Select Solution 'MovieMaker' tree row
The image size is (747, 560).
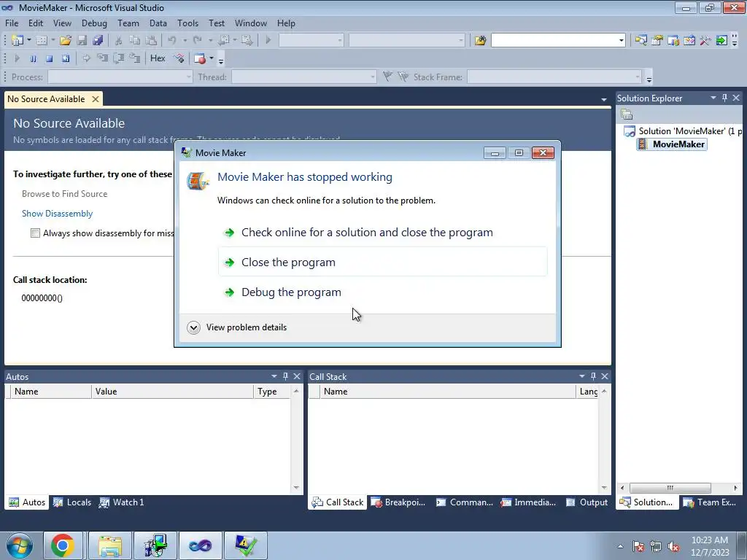click(683, 131)
